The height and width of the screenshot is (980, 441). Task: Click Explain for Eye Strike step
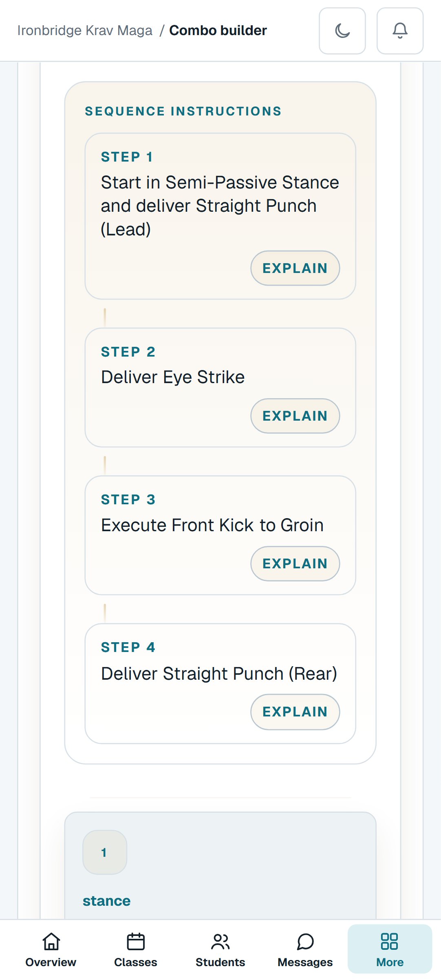pos(295,416)
